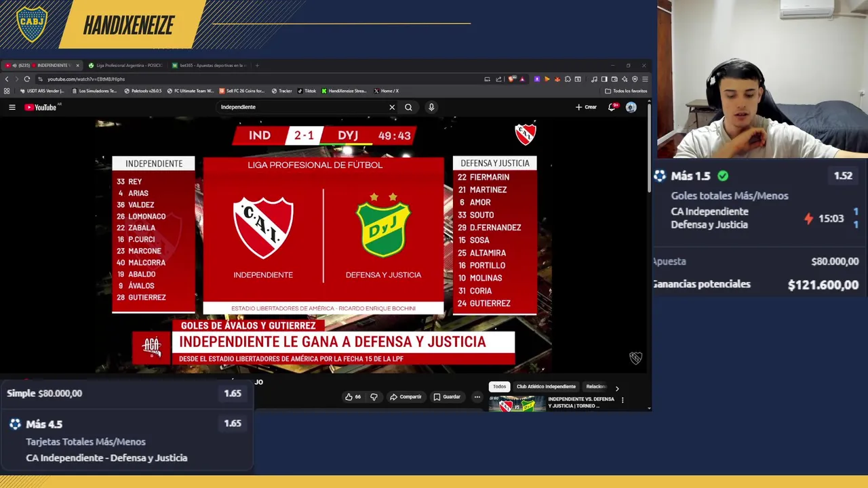
Task: Open the Tracker bookmark
Action: point(282,91)
